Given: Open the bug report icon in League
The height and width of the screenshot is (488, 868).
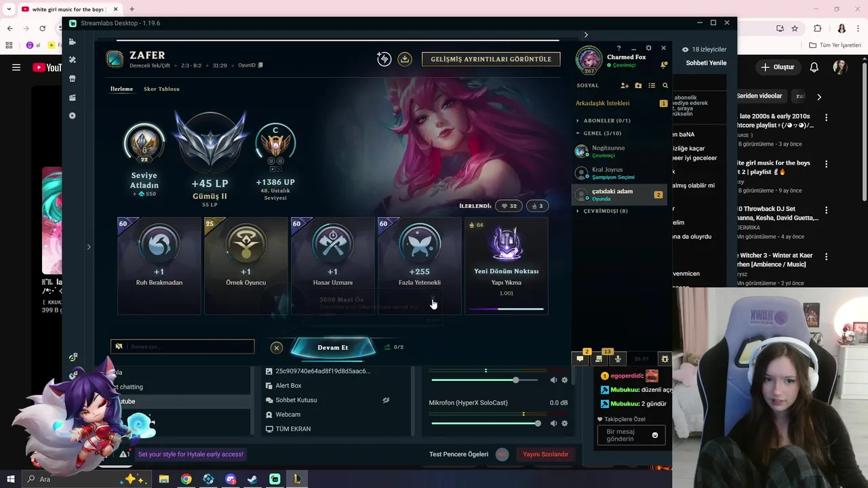Looking at the screenshot, I should click(x=665, y=359).
